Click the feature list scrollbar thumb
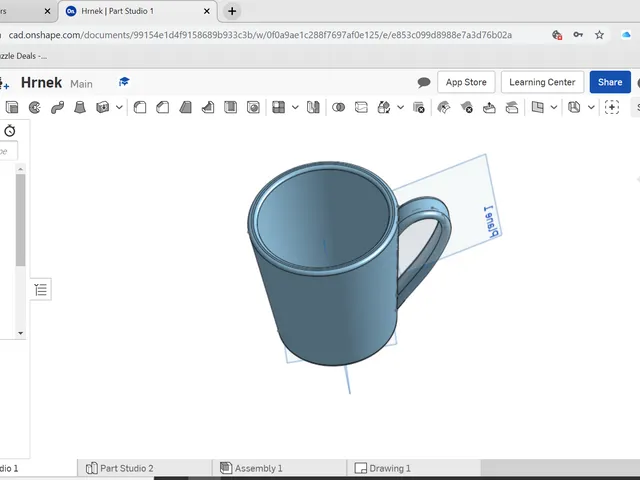 20,220
